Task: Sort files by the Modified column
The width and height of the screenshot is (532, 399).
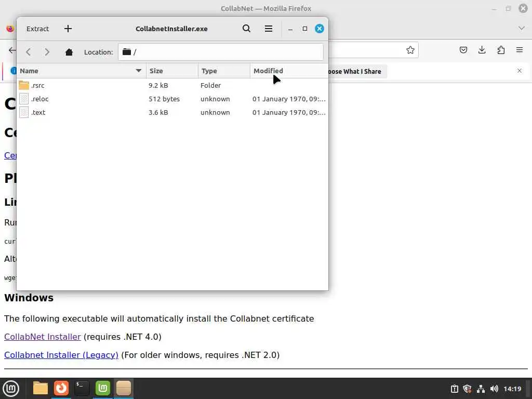Action: click(x=289, y=71)
